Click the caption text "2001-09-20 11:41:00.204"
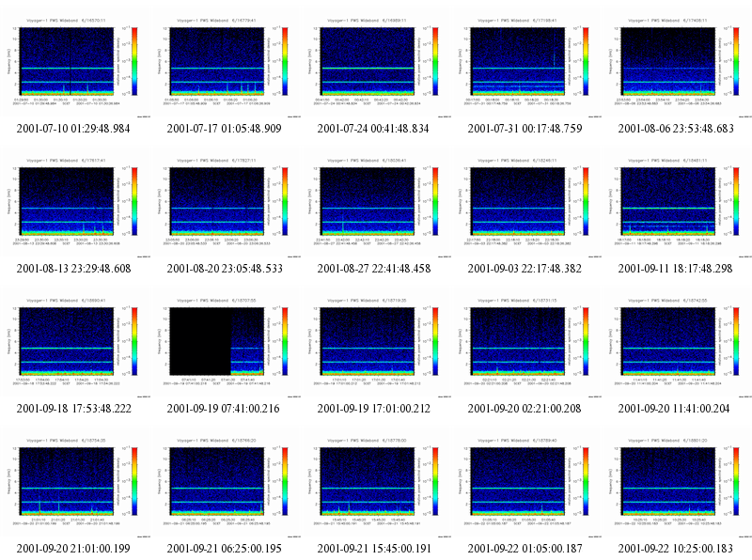This screenshot has height=560, width=752. pos(674,409)
